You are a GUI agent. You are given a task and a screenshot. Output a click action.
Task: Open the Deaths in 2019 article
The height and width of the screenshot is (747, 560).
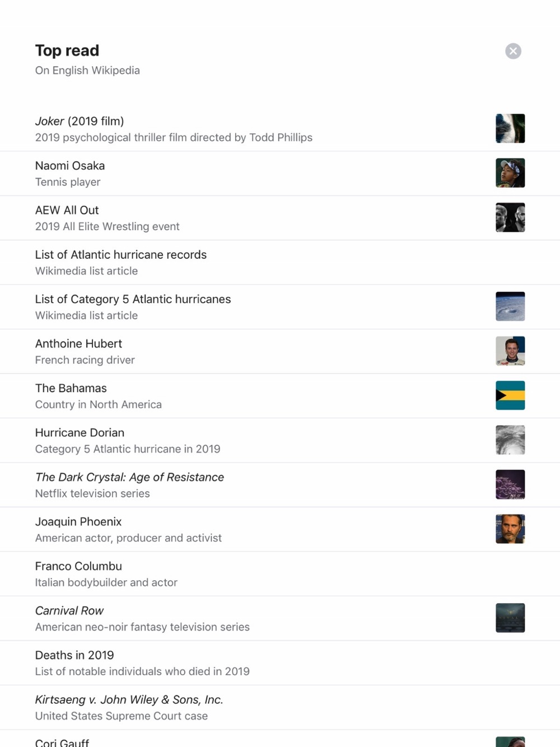point(280,663)
